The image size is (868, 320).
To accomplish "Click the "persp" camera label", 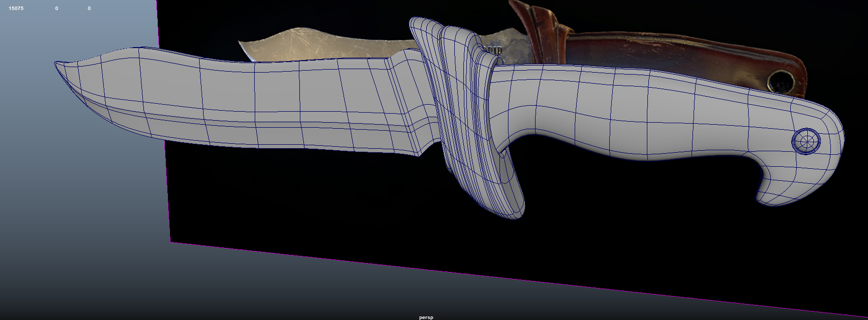I will pos(426,317).
